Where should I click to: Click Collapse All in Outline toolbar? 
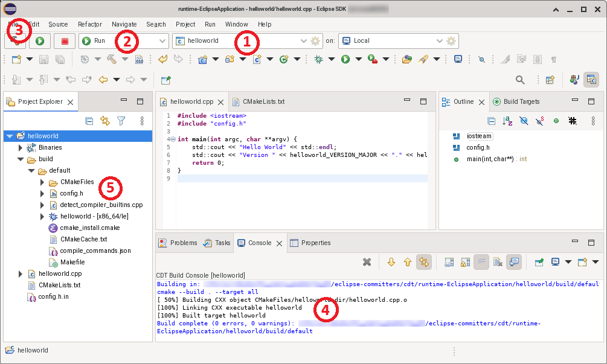tap(492, 121)
